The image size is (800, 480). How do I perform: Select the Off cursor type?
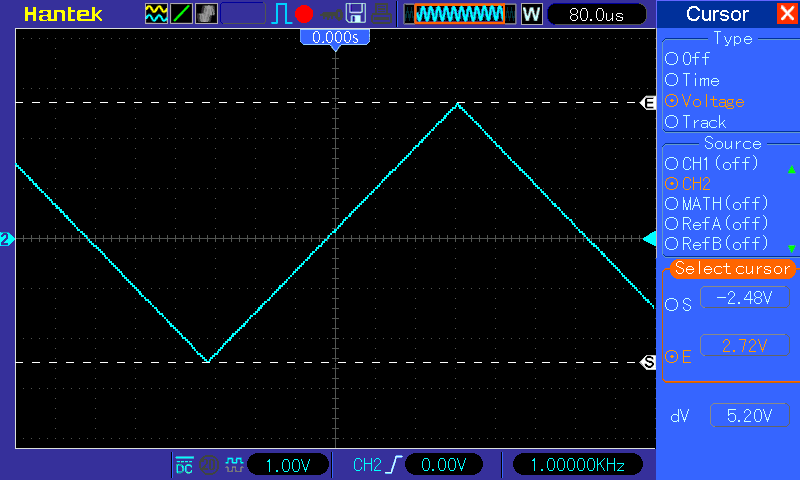(687, 59)
